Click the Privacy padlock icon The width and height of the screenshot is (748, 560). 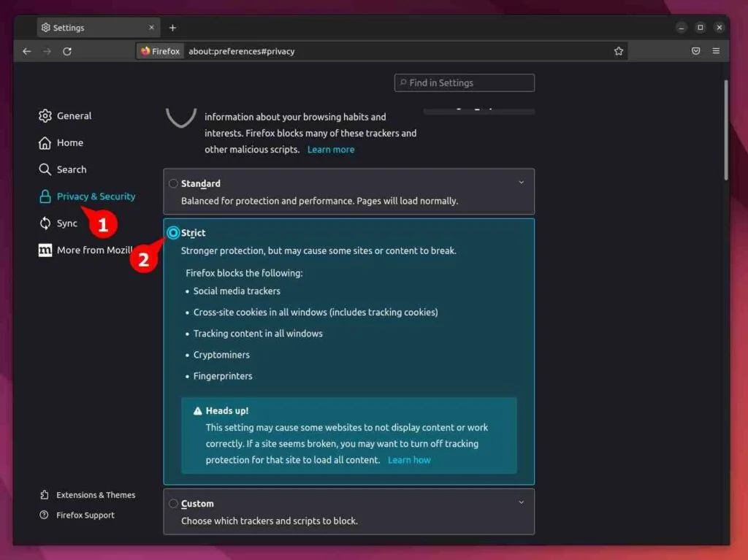[45, 196]
